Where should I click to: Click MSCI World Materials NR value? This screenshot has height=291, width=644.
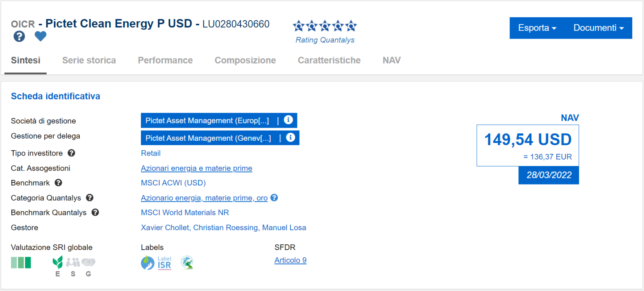tap(185, 213)
